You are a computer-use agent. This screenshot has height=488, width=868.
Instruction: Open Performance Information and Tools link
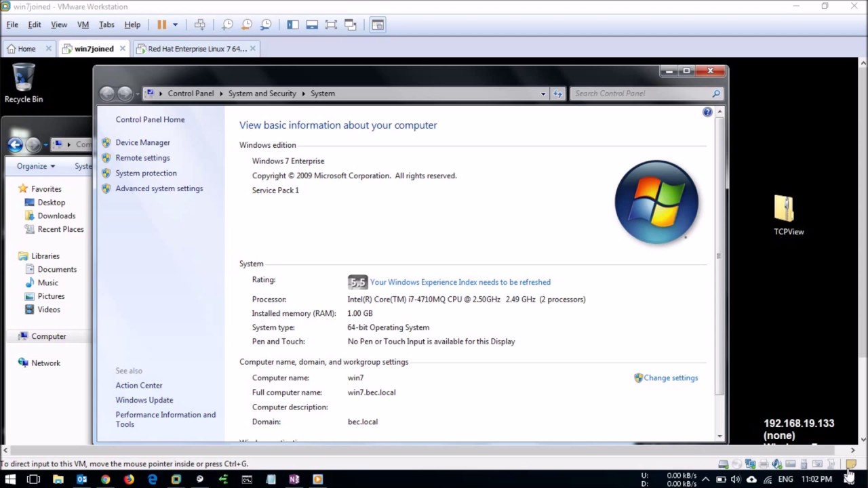point(165,420)
